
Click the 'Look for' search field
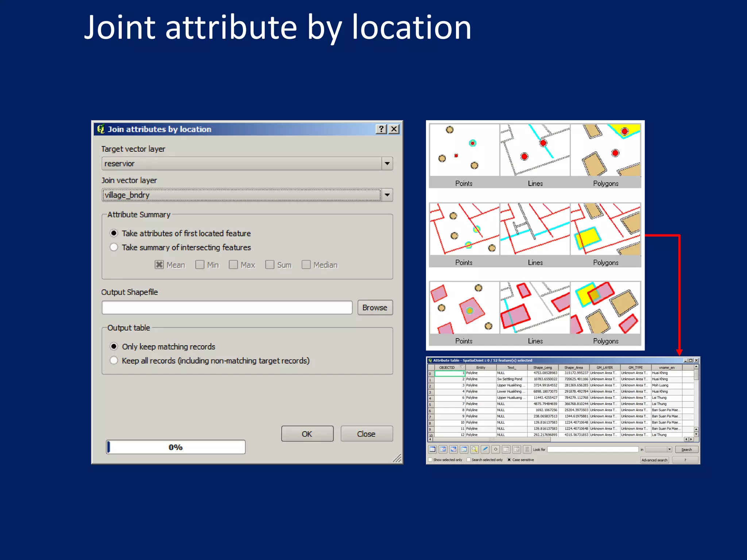pyautogui.click(x=593, y=449)
